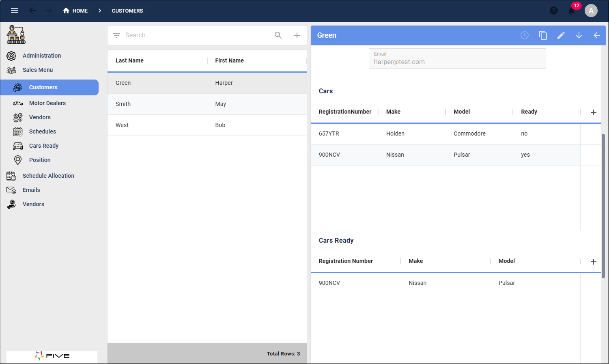Click Make header in Cars Ready table
This screenshot has height=364, width=609.
click(415, 261)
